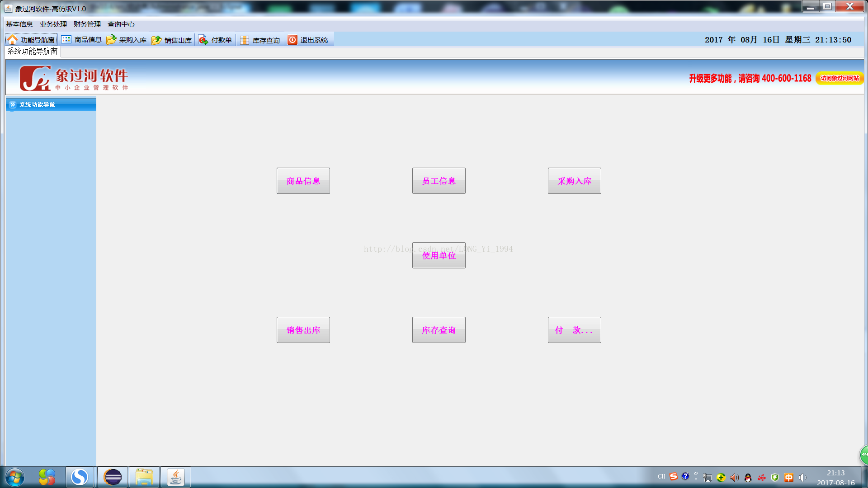Click the red 退出系统 exit icon
868x488 pixels.
292,40
